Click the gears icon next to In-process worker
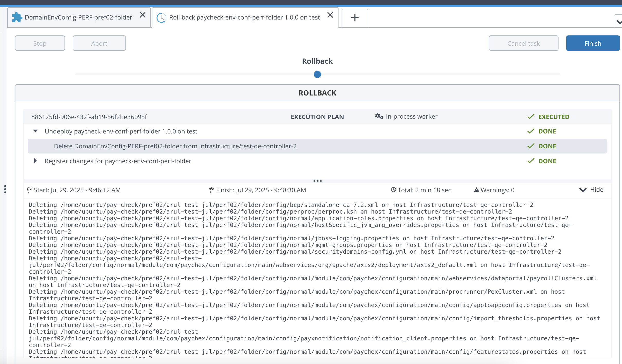This screenshot has height=364, width=622. point(379,116)
